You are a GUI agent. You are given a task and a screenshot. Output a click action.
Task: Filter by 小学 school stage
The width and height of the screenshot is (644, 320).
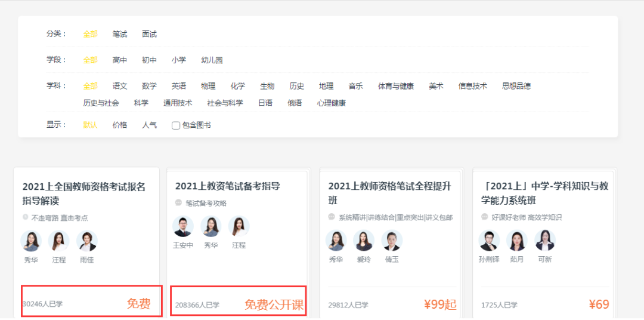(179, 60)
